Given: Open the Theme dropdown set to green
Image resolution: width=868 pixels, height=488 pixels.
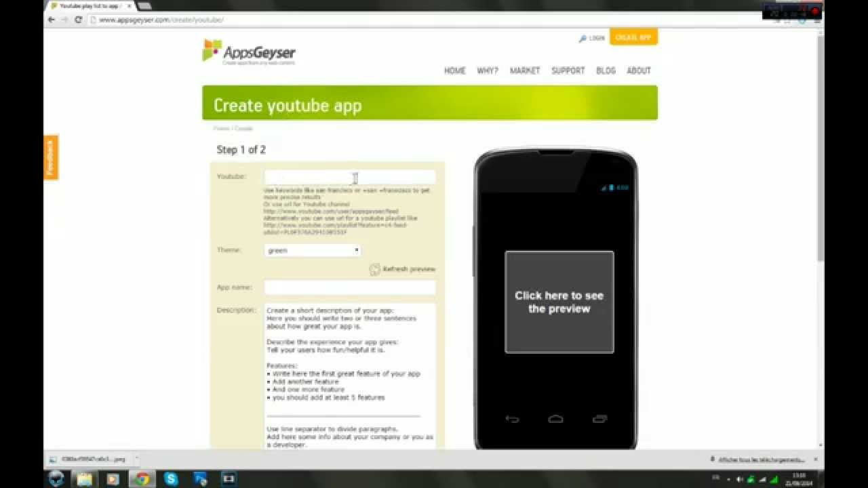Looking at the screenshot, I should pos(313,250).
